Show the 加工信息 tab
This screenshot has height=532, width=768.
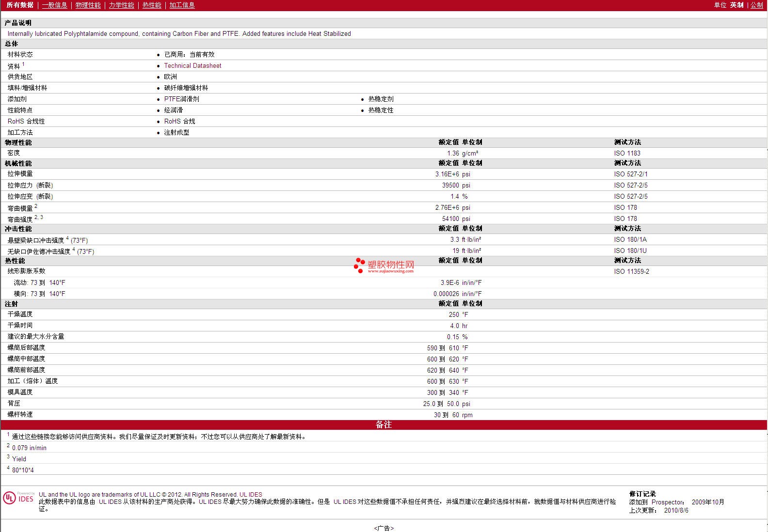[182, 5]
